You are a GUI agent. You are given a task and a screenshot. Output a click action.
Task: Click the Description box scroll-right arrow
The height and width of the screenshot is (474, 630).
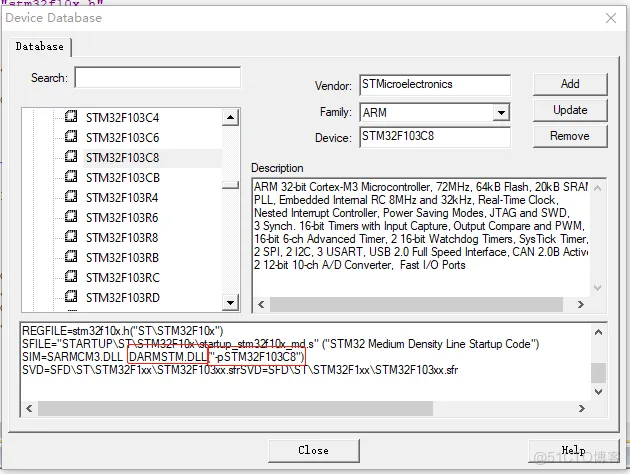click(x=580, y=304)
